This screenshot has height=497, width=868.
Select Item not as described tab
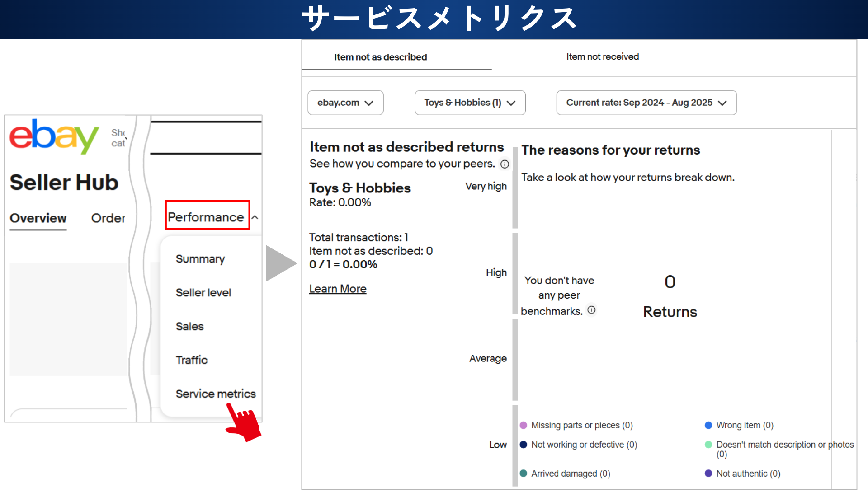pyautogui.click(x=380, y=57)
